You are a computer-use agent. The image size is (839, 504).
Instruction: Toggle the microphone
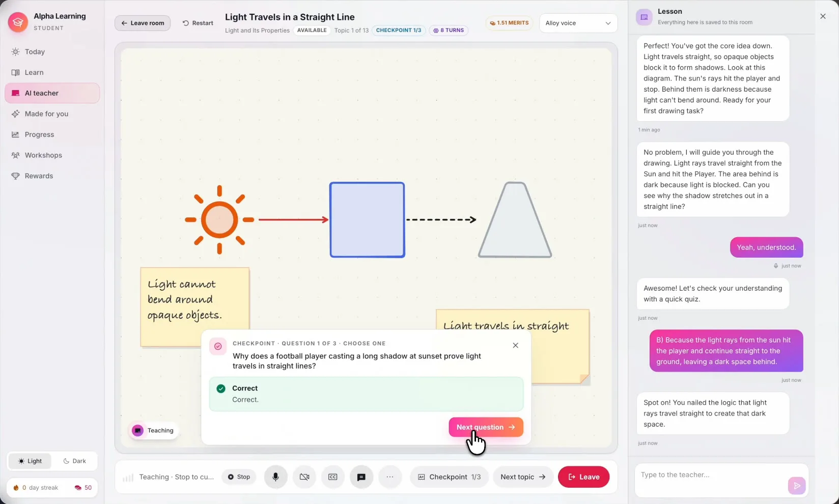pos(275,477)
